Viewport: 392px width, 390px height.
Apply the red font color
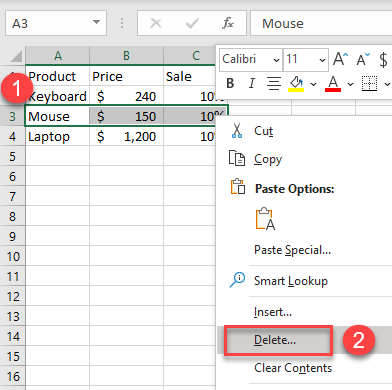333,83
